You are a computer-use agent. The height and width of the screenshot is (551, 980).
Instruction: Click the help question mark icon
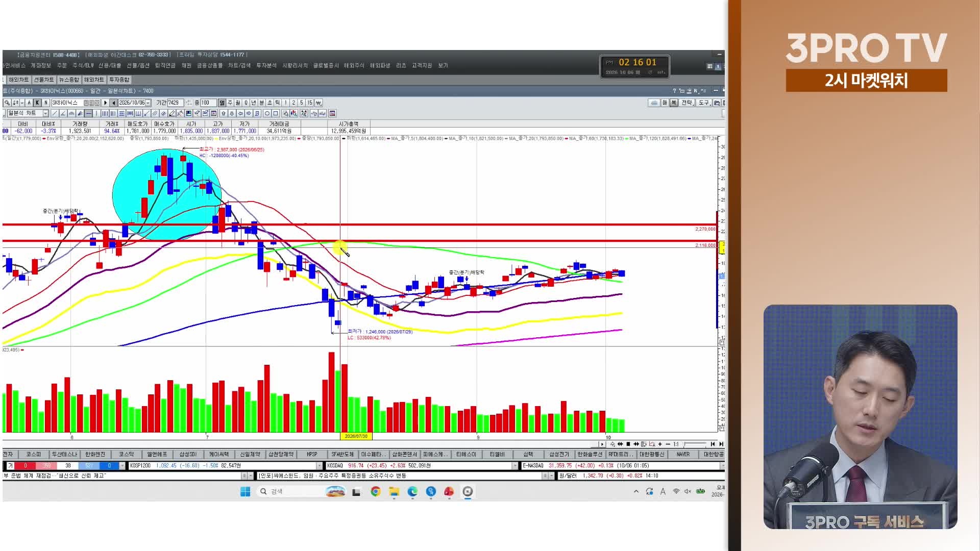[674, 90]
